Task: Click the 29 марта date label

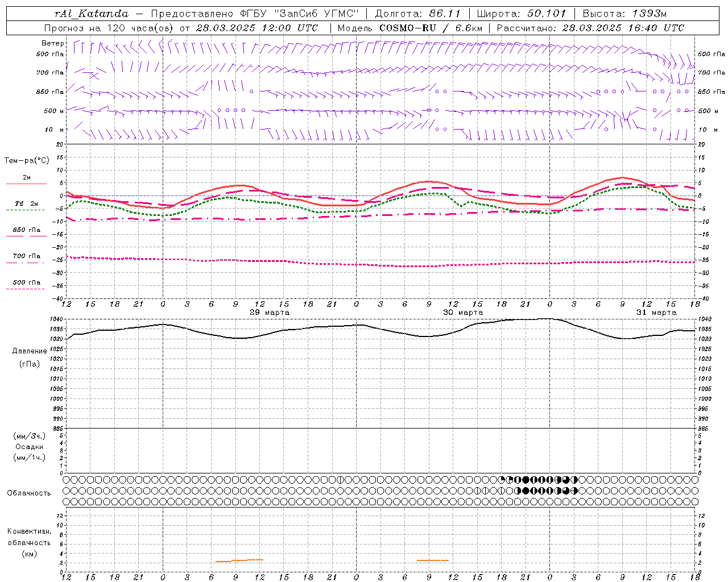Action: tap(270, 313)
